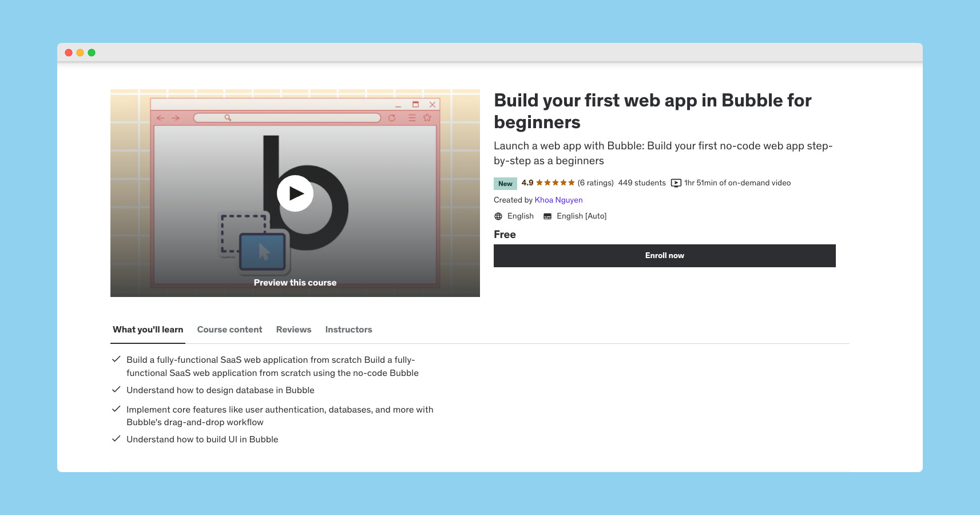980x515 pixels.
Task: Click '1hr 51min of on-demand video' text
Action: point(737,183)
